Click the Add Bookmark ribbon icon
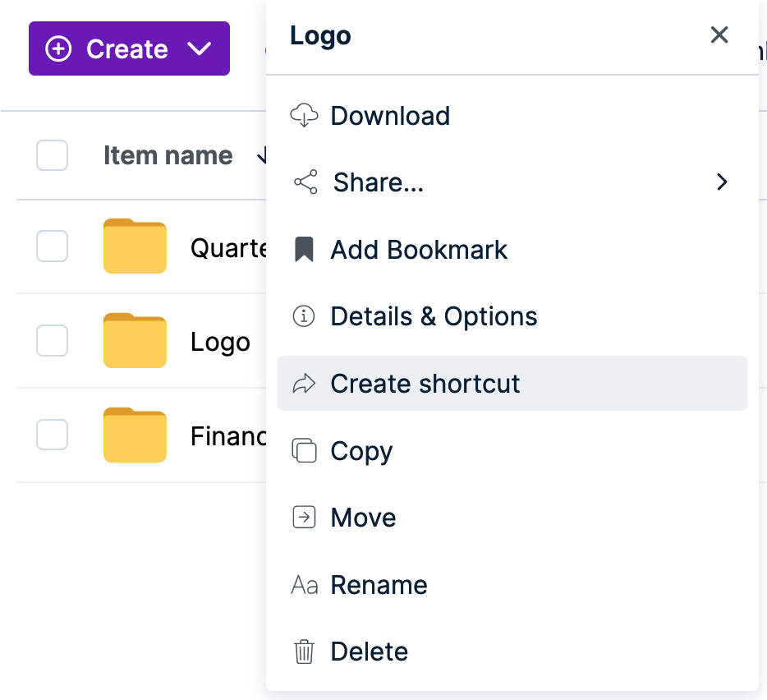Screen dimensions: 767x700 pos(305,249)
